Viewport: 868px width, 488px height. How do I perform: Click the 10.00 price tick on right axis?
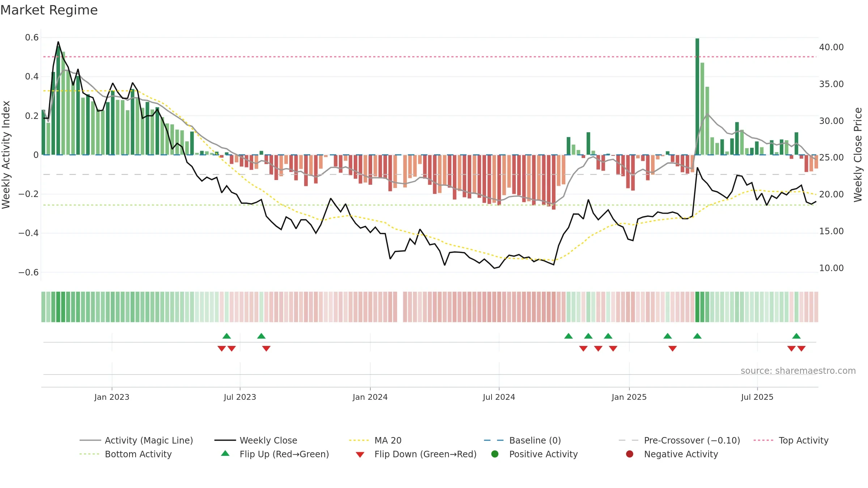pyautogui.click(x=831, y=268)
